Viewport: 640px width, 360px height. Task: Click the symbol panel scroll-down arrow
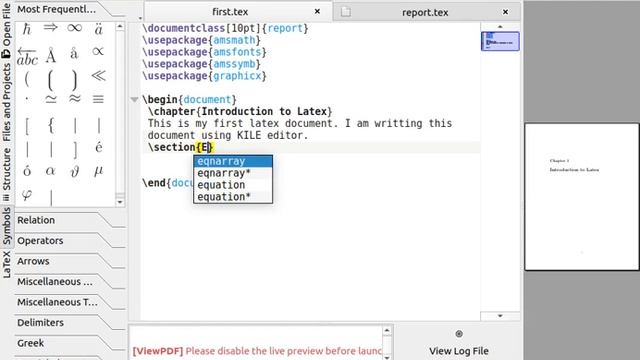point(120,202)
